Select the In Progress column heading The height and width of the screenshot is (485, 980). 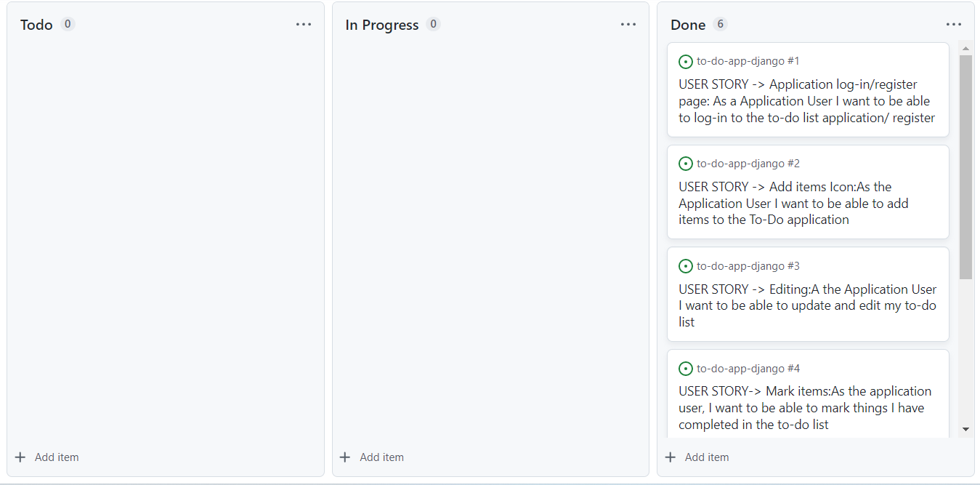pos(382,25)
